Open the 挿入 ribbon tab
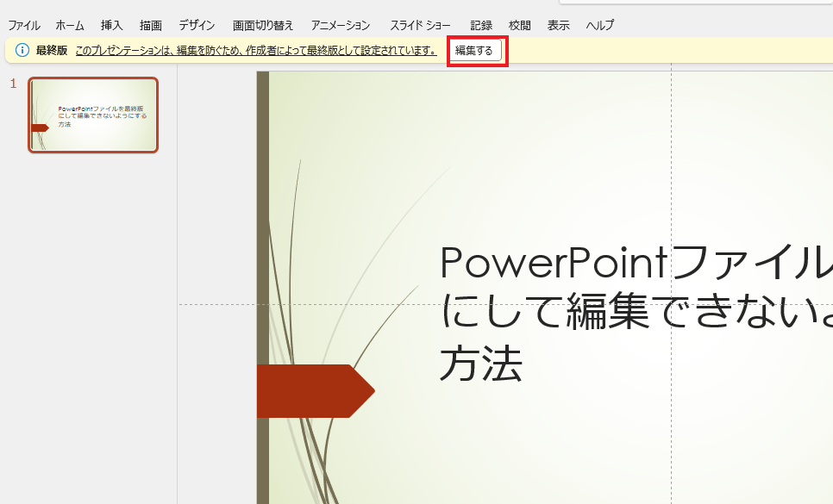 [x=111, y=26]
